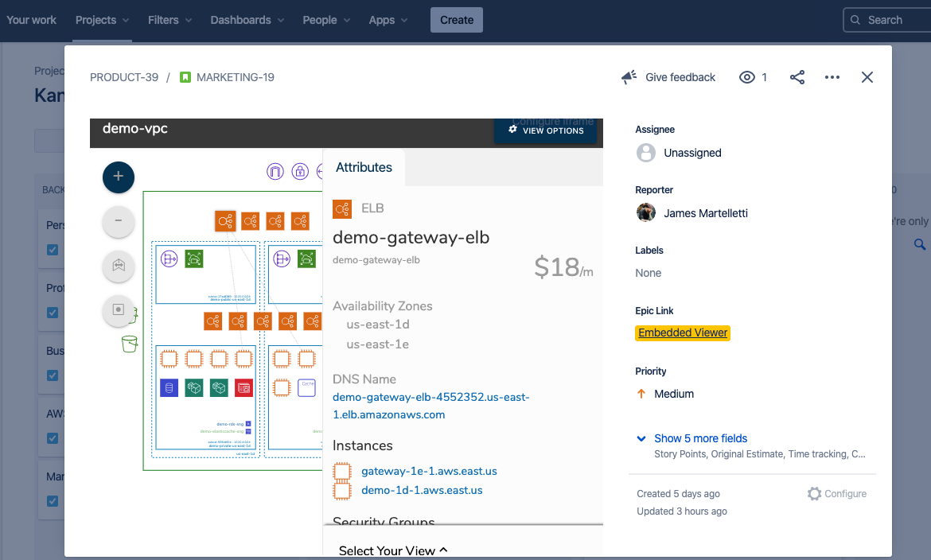This screenshot has width=931, height=560.
Task: Zoom out using the minus button
Action: (118, 222)
